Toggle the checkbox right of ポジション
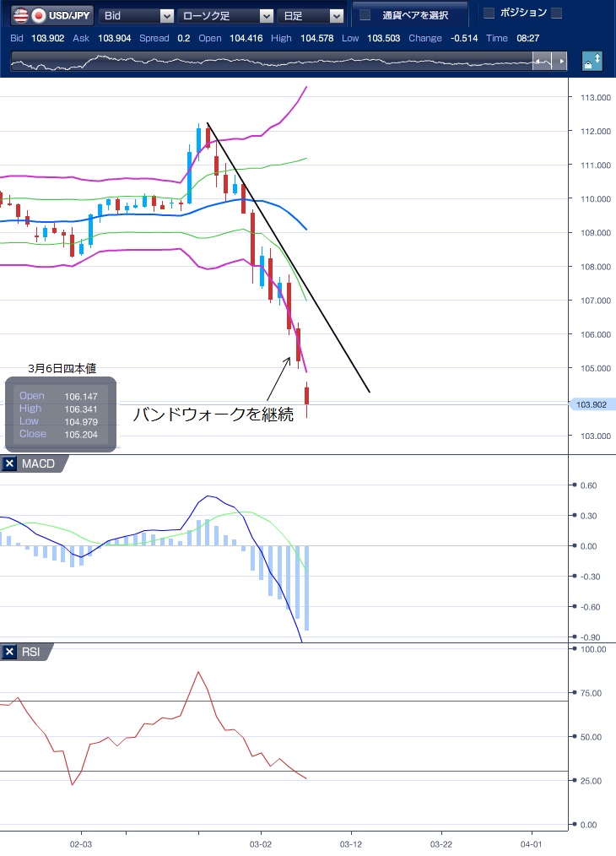 point(556,13)
